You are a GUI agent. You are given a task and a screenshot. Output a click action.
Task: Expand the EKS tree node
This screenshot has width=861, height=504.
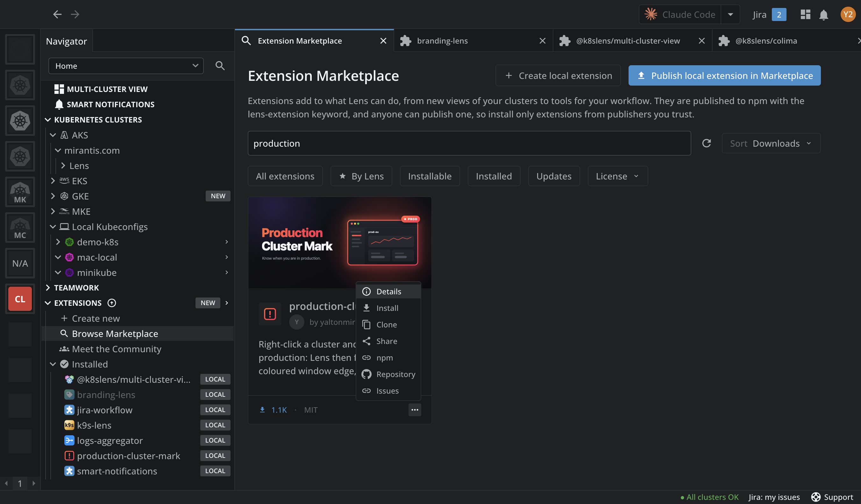53,181
